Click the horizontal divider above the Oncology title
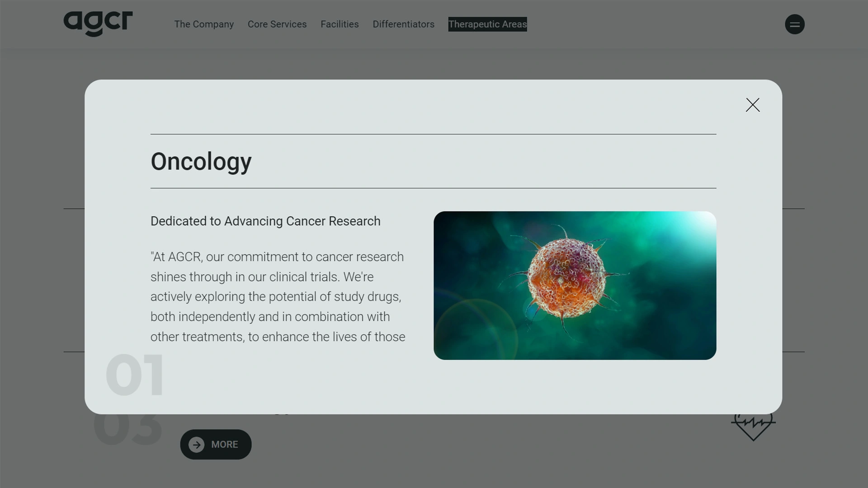This screenshot has height=488, width=868. click(433, 134)
